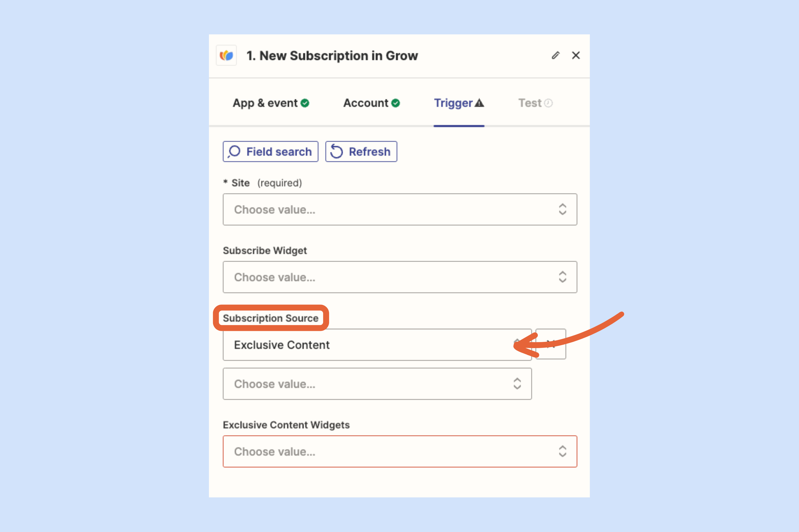Viewport: 799px width, 532px height.
Task: Click the Trigger warning triangle icon
Action: coord(479,103)
